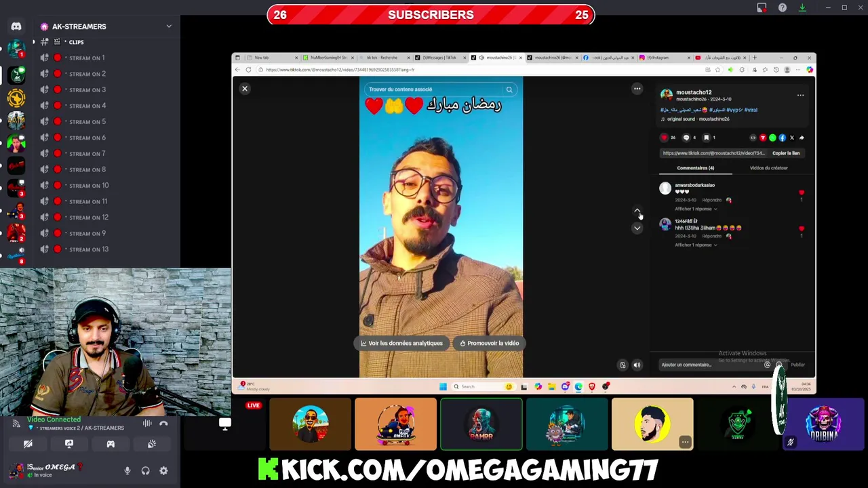Go to the next TikTok video arrow
868x488 pixels.
tap(637, 228)
